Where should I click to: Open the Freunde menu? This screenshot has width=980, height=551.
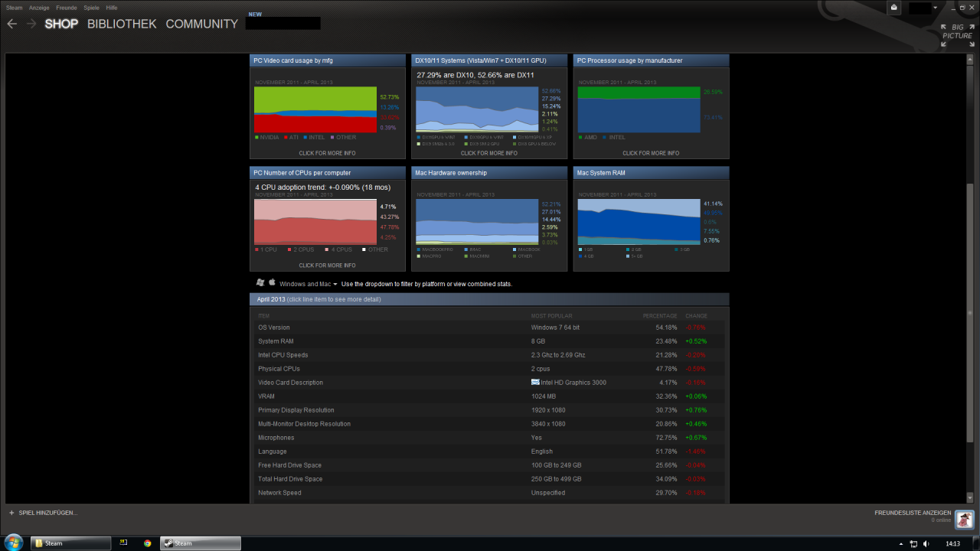pos(67,7)
